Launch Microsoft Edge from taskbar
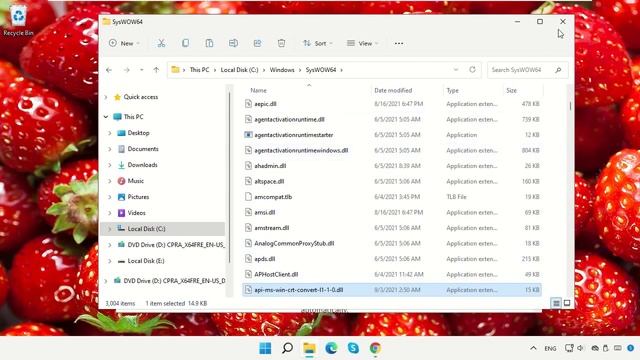The width and height of the screenshot is (640, 360). pos(331,348)
